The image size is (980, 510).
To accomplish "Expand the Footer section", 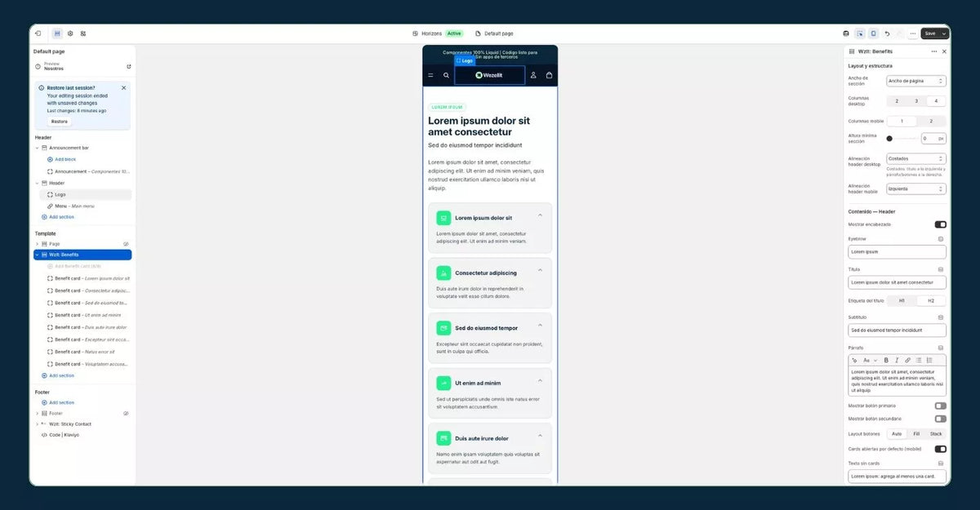I will (37, 413).
